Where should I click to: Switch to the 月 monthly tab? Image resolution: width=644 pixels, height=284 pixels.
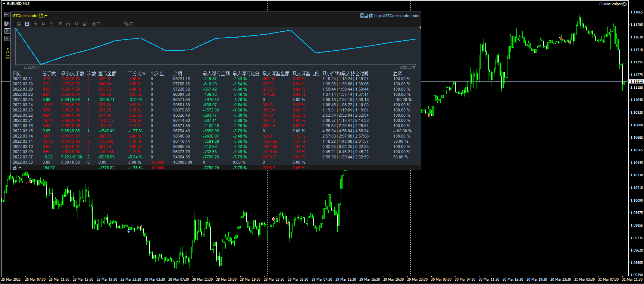[x=44, y=24]
